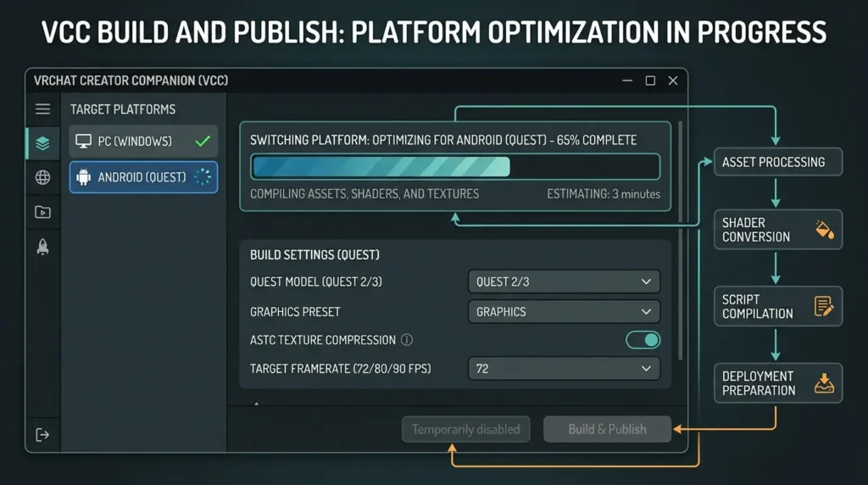Screen dimensions: 868x485
Task: Click the log out icon at the sidebar bottom
Action: 42,435
